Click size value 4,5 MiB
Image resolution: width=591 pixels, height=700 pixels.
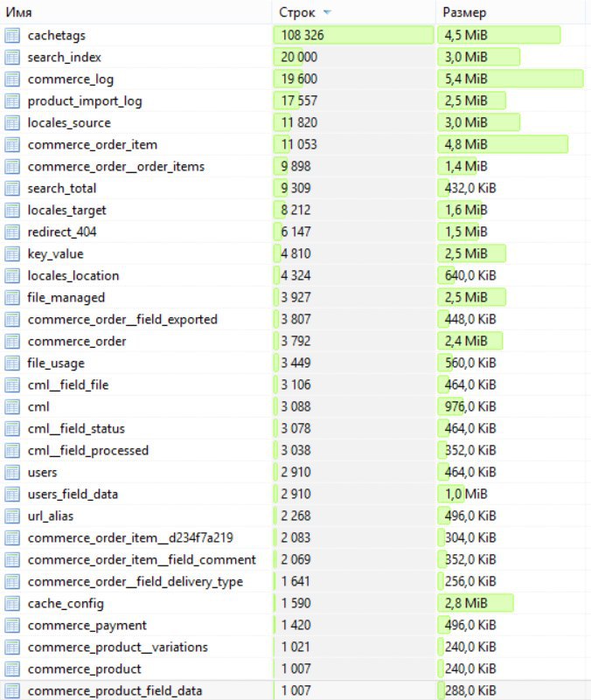click(x=466, y=35)
